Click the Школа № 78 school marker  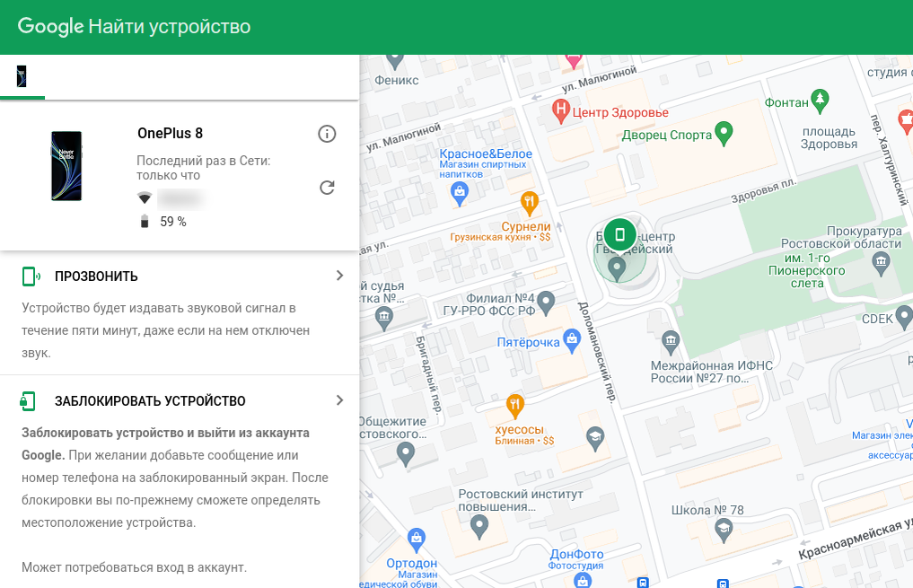tap(724, 531)
